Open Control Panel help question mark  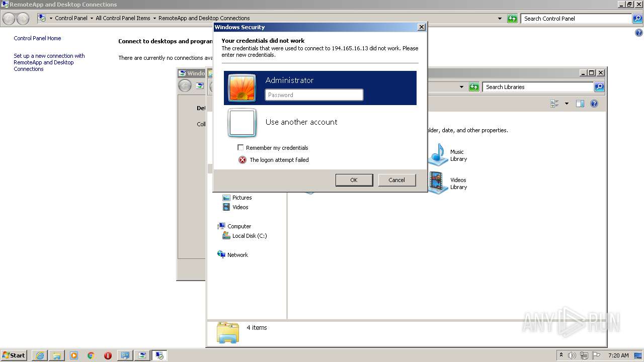[x=639, y=33]
